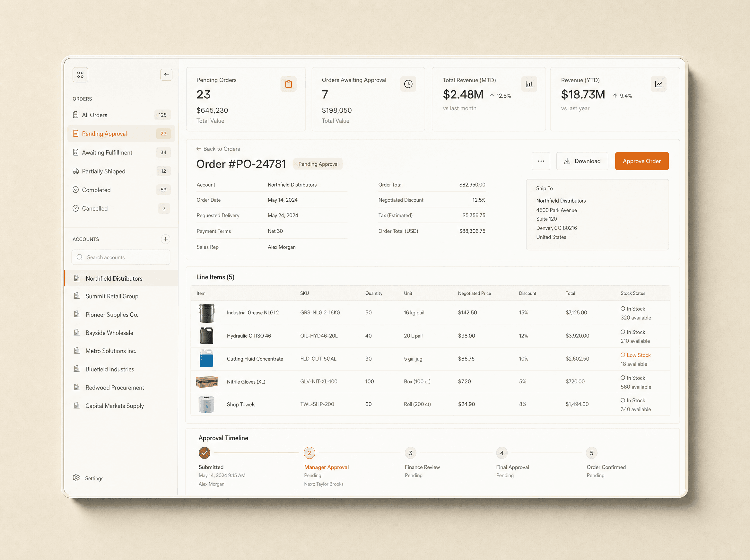Viewport: 750px width, 560px height.
Task: Open the three-dot more options menu
Action: [x=541, y=161]
